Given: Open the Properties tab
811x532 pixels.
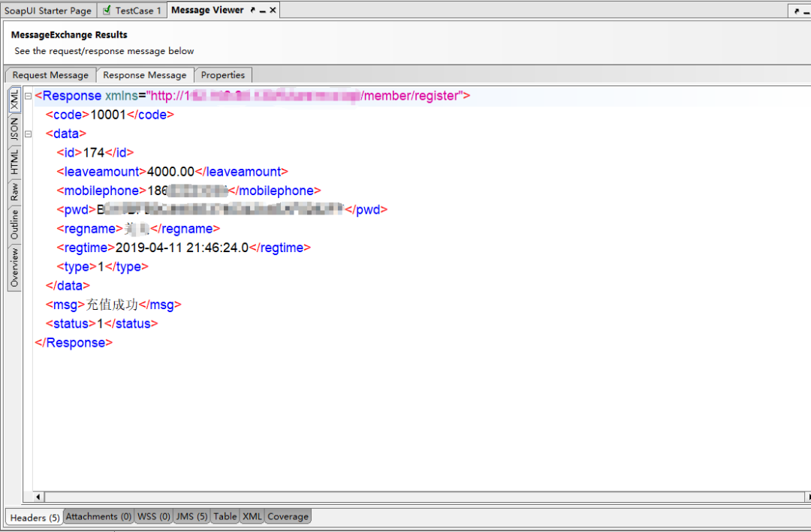Looking at the screenshot, I should (x=223, y=75).
